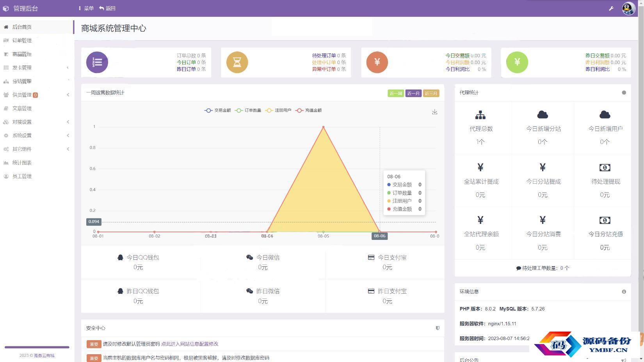Open the 点此进入网站信息配置修改 link
The image size is (644, 362).
point(190,344)
